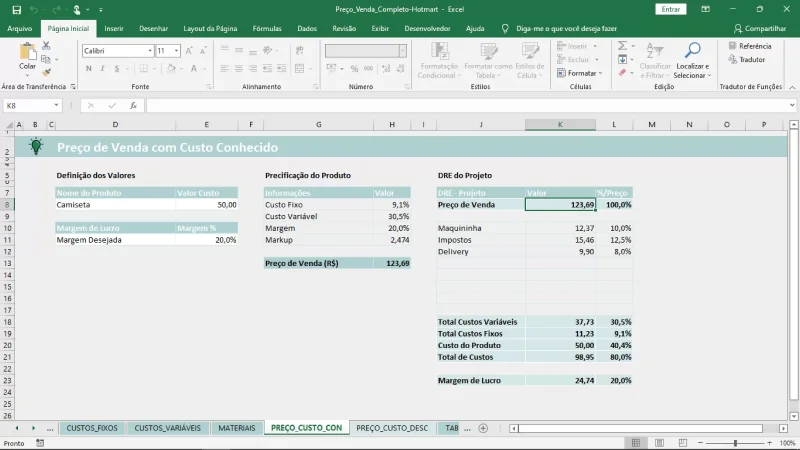The width and height of the screenshot is (800, 450).
Task: Toggle bold formatting (N) button
Action: 89,69
